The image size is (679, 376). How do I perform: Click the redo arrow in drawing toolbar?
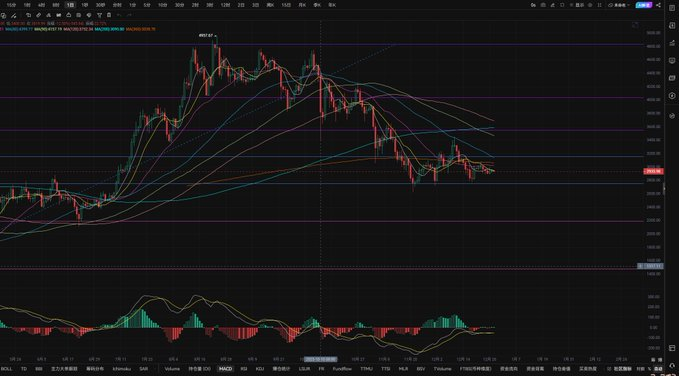coord(129,15)
